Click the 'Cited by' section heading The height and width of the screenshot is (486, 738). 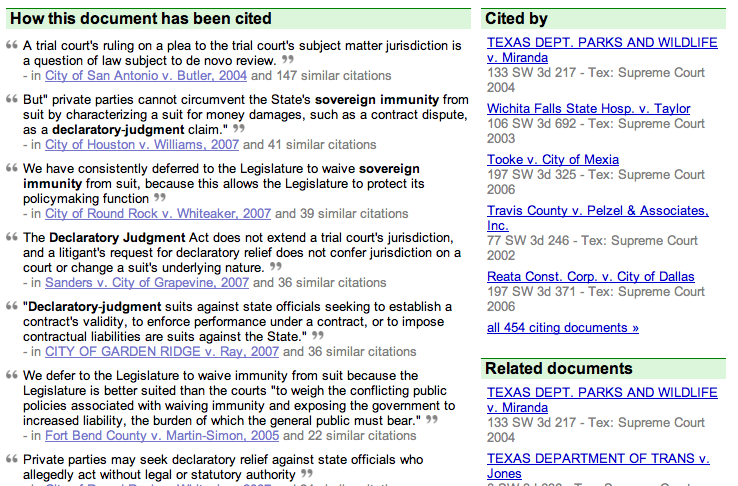[x=516, y=19]
